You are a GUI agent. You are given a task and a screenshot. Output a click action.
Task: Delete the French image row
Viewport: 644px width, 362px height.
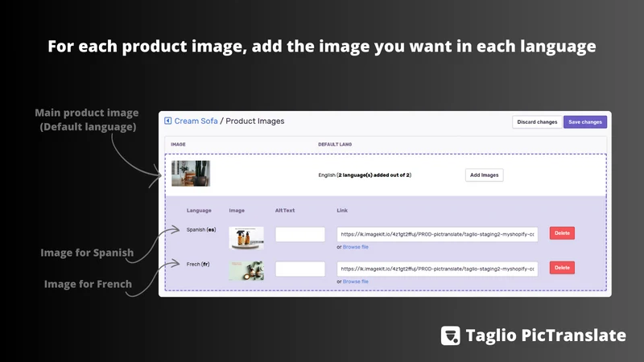coord(562,268)
